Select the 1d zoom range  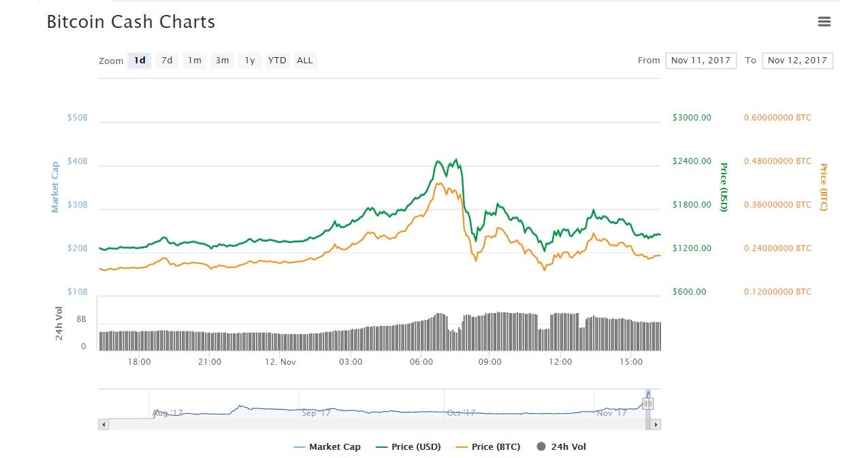pyautogui.click(x=140, y=61)
